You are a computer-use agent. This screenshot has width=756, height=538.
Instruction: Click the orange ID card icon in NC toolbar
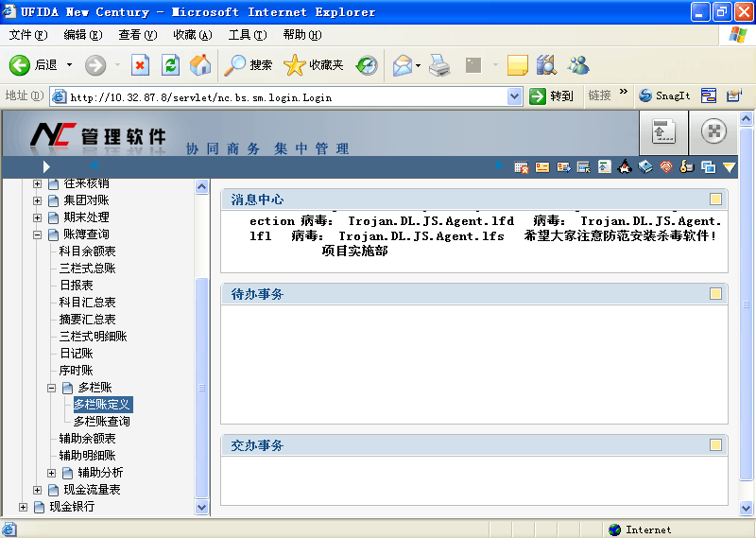542,167
